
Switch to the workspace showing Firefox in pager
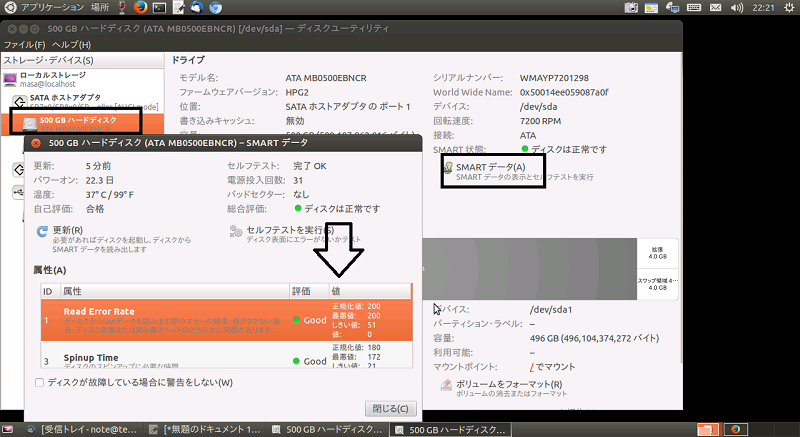(x=735, y=429)
